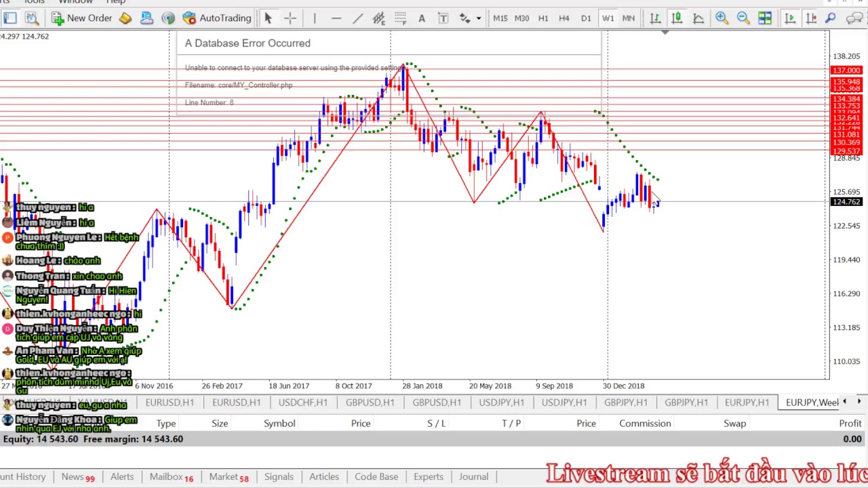868x488 pixels.
Task: Select the arrows objects tool
Action: coord(465,18)
